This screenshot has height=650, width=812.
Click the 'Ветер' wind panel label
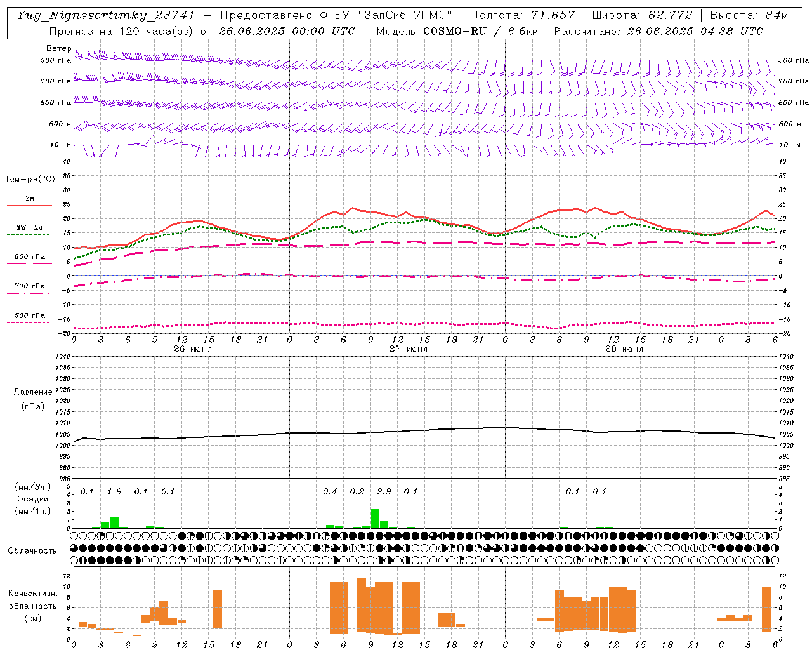(x=58, y=48)
